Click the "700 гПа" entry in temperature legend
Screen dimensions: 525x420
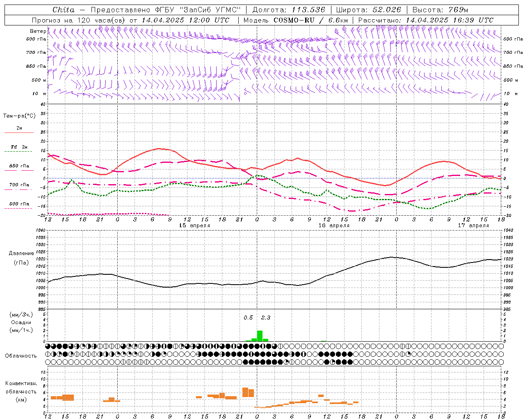click(19, 185)
